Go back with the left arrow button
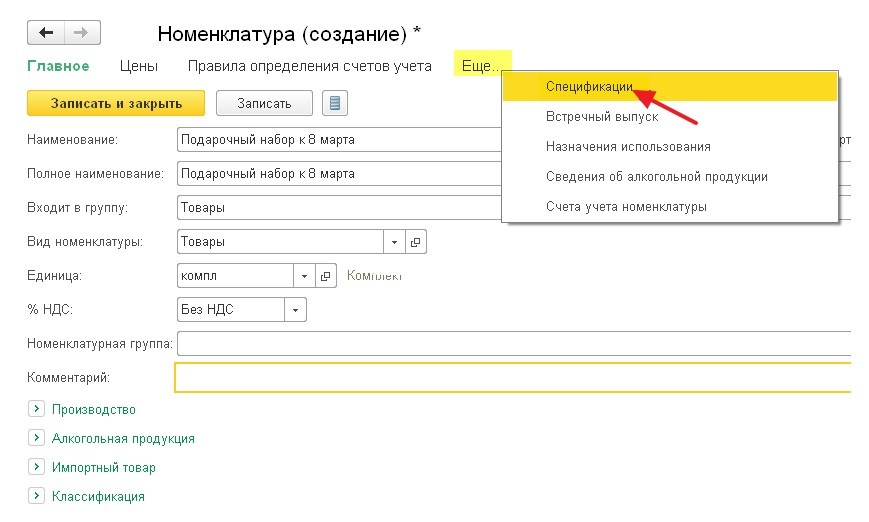The width and height of the screenshot is (869, 522). click(46, 33)
